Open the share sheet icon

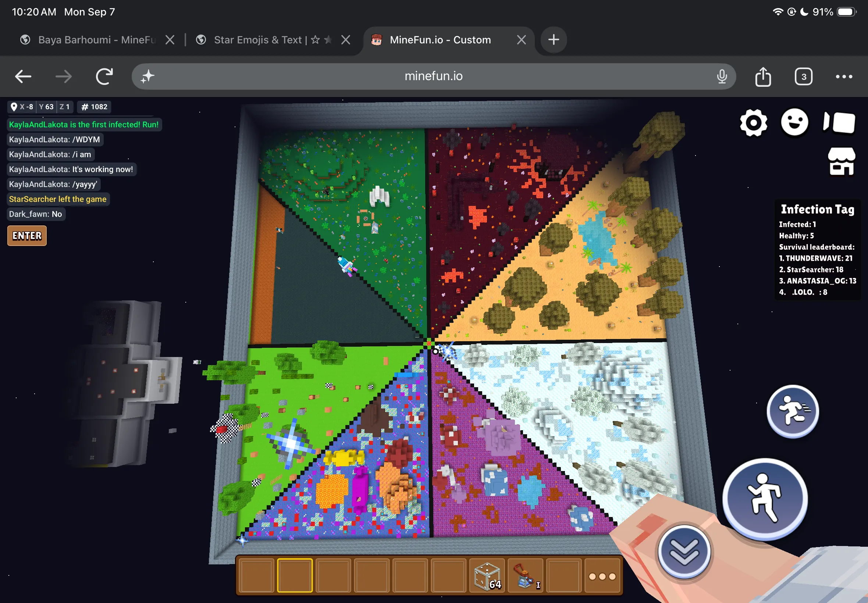pos(763,77)
